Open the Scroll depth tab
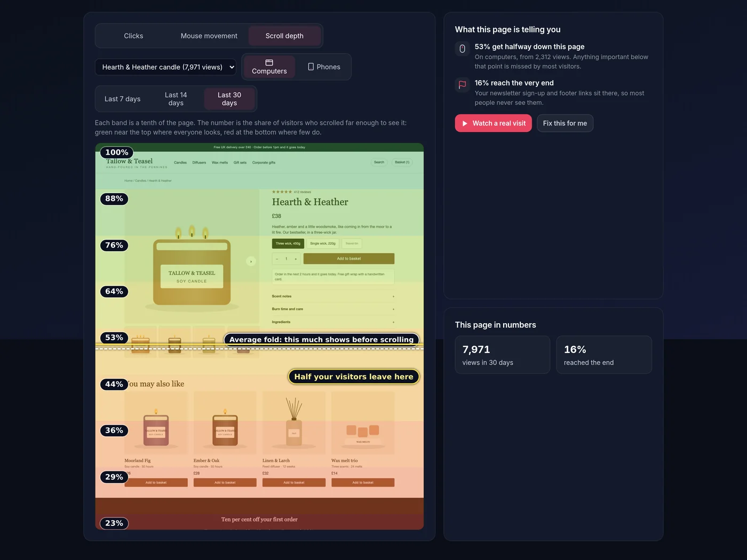Image resolution: width=747 pixels, height=560 pixels. pyautogui.click(x=284, y=36)
